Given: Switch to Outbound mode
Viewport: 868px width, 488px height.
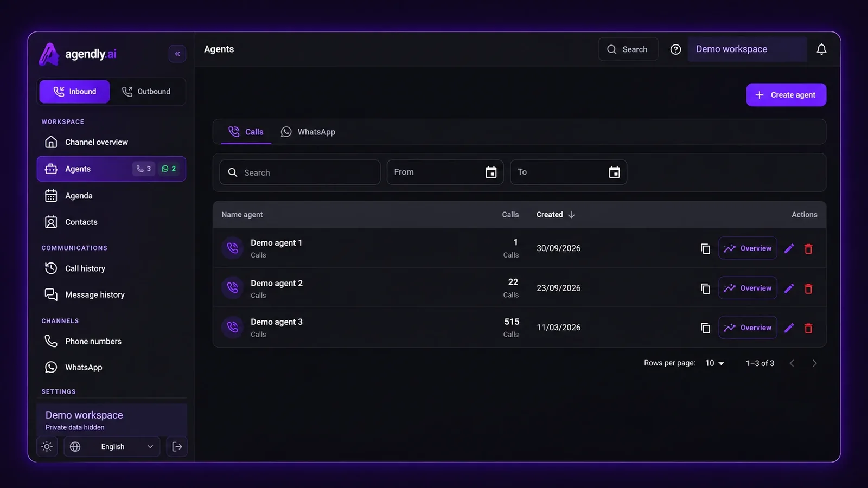Looking at the screenshot, I should click(146, 92).
